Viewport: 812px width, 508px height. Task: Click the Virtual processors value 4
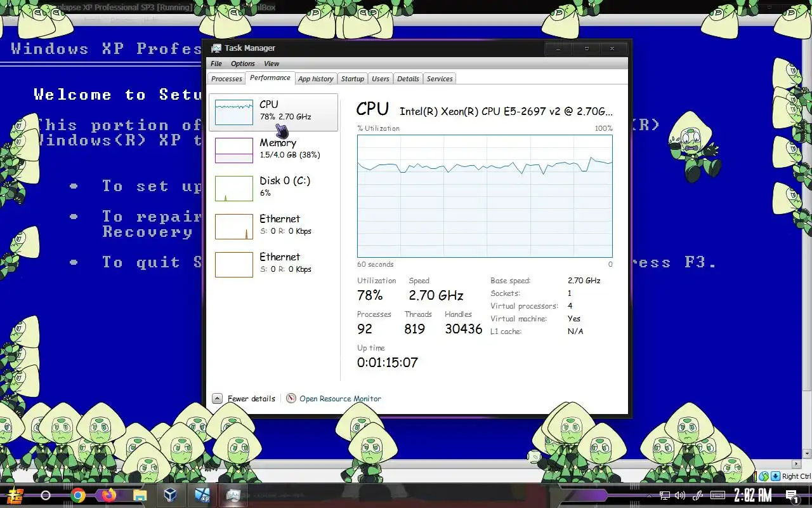pyautogui.click(x=570, y=306)
